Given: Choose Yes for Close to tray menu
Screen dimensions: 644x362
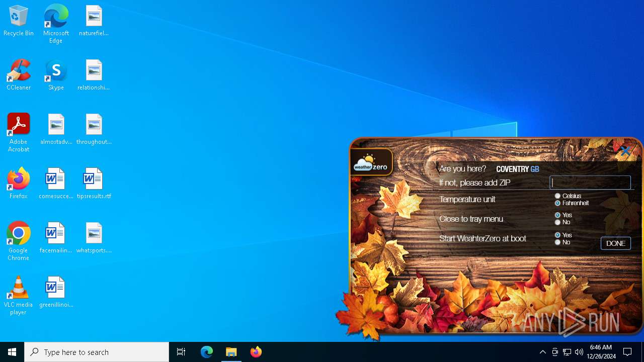Looking at the screenshot, I should [557, 215].
